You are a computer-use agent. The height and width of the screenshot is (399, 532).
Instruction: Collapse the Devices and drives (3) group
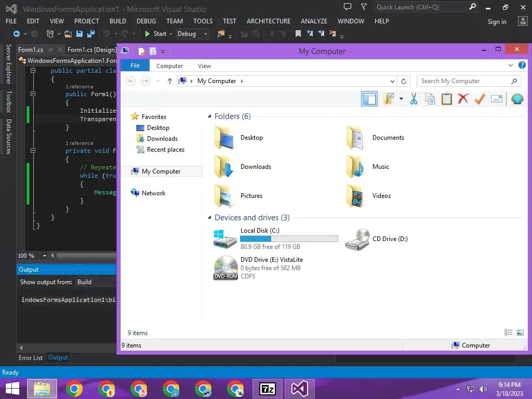209,218
